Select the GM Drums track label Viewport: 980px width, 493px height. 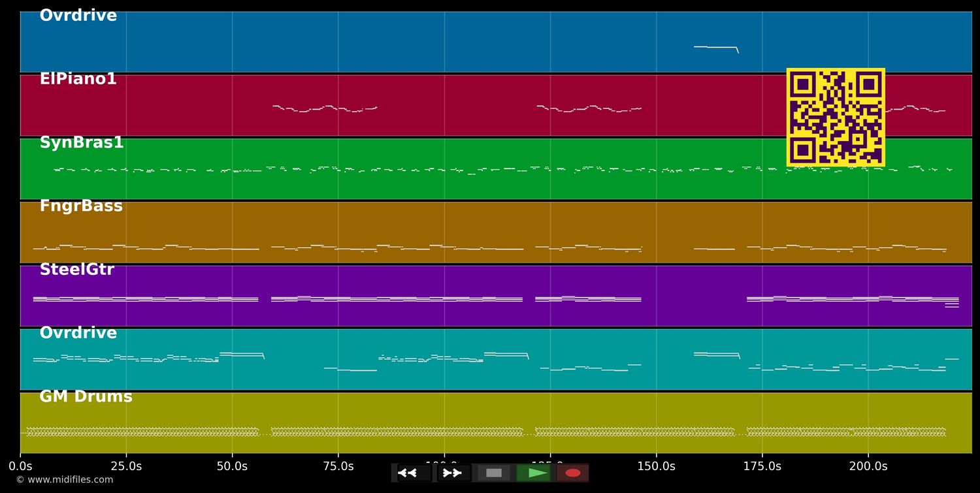tap(86, 397)
